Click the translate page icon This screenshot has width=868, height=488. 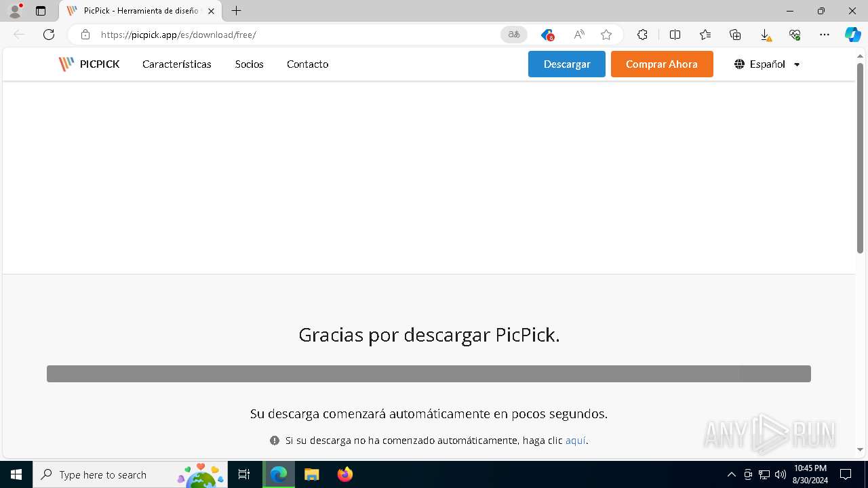point(514,35)
